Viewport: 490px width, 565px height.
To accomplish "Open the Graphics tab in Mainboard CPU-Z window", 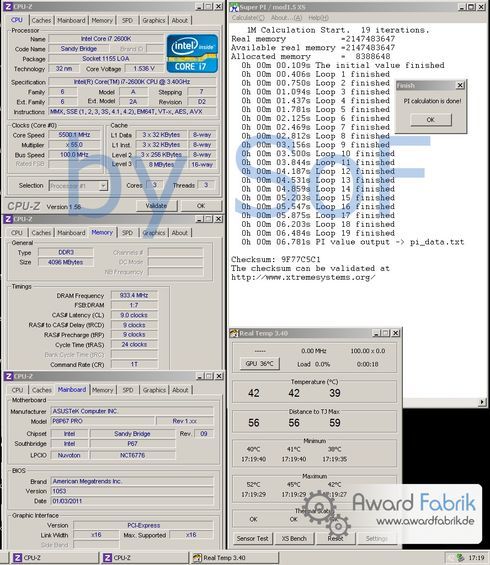I will coord(154,390).
